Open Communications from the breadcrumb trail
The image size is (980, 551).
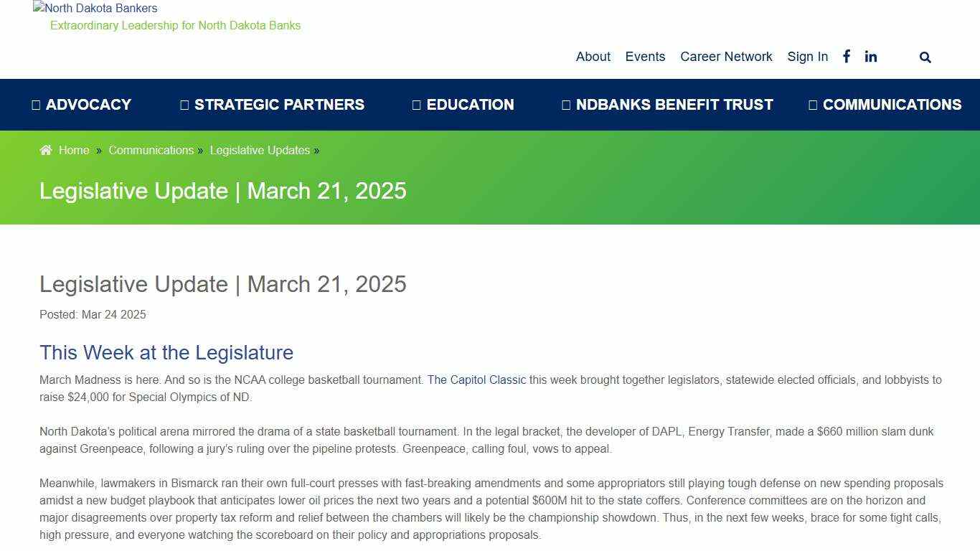[x=151, y=150]
